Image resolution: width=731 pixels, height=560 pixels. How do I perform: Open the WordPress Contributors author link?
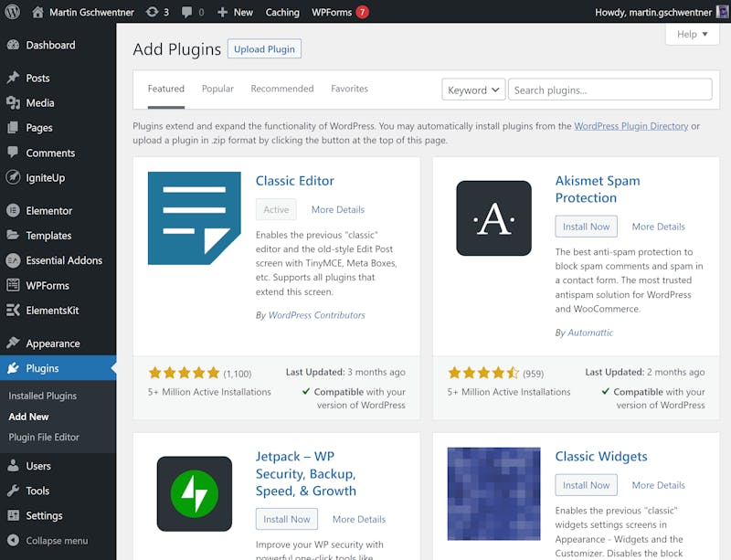tap(316, 315)
